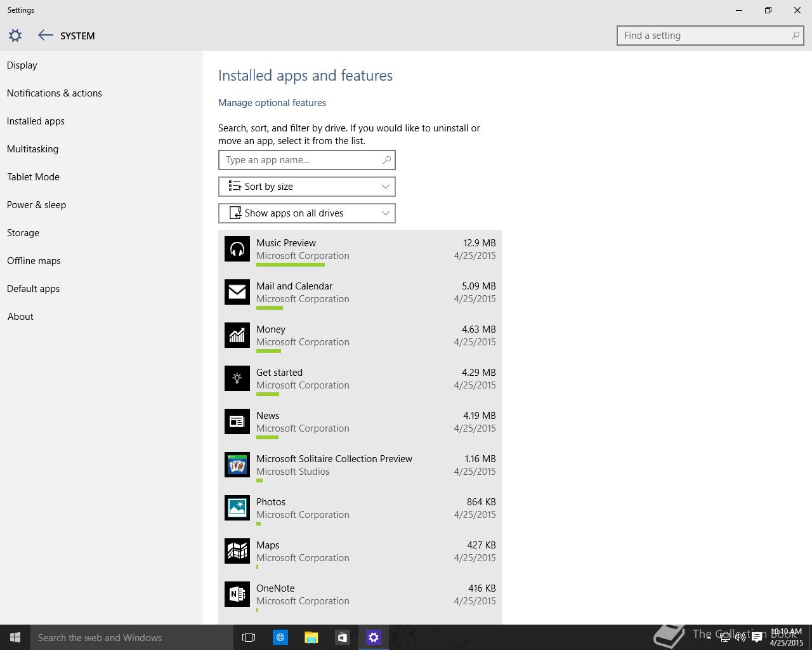Click the Mail and Calendar envelope icon
Screen dimensions: 812x650
click(x=237, y=292)
